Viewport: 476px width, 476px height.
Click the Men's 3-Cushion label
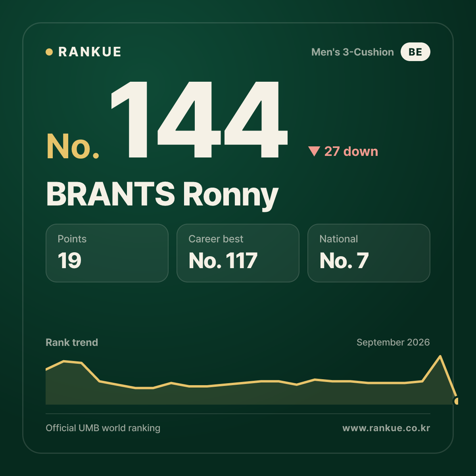click(x=353, y=52)
